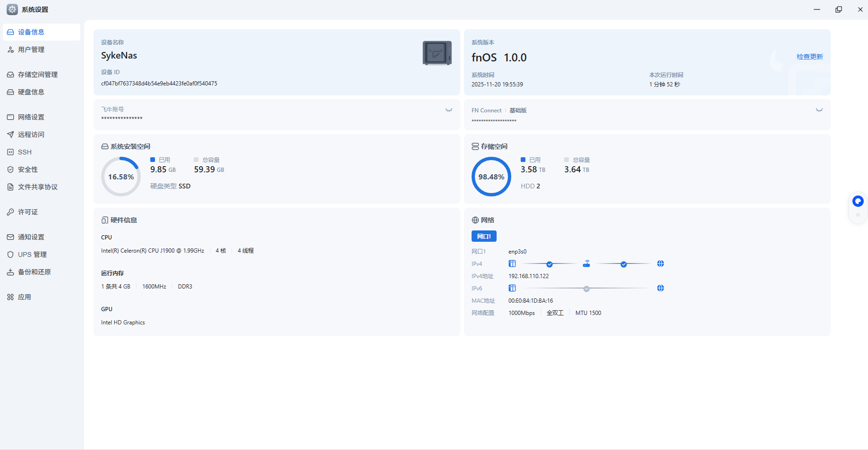This screenshot has height=450, width=868.
Task: Click the 16.58% system space usage ring
Action: 121,177
